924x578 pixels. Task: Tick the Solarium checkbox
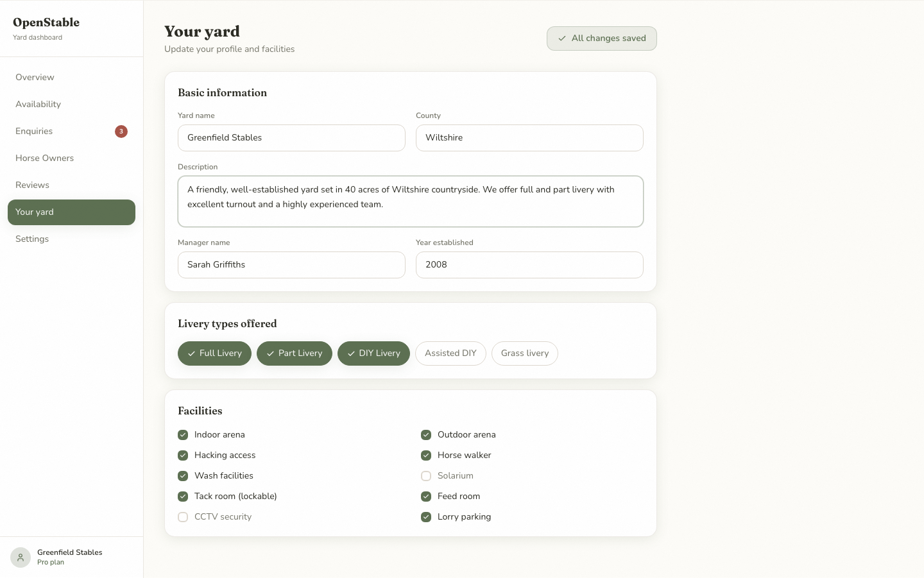(x=426, y=476)
